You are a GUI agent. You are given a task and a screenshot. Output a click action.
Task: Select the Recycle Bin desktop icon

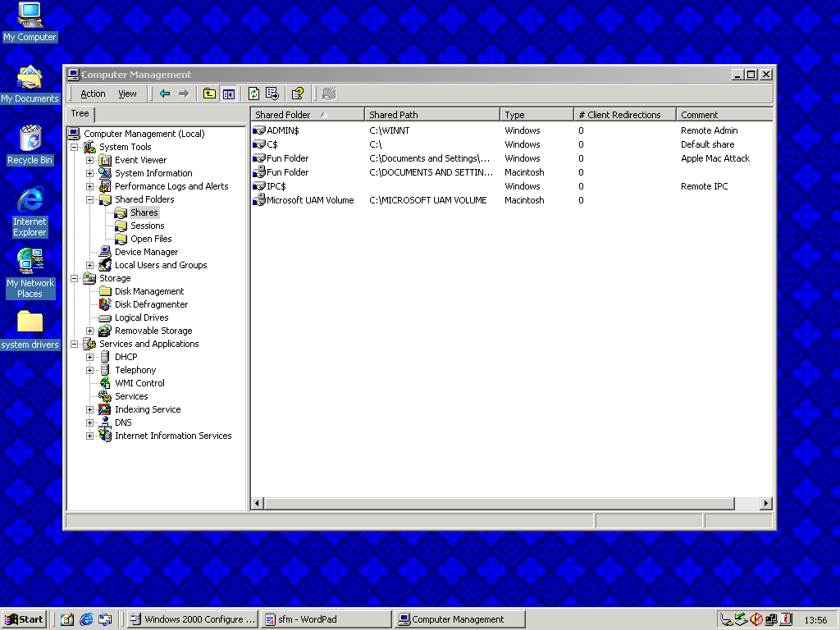30,145
